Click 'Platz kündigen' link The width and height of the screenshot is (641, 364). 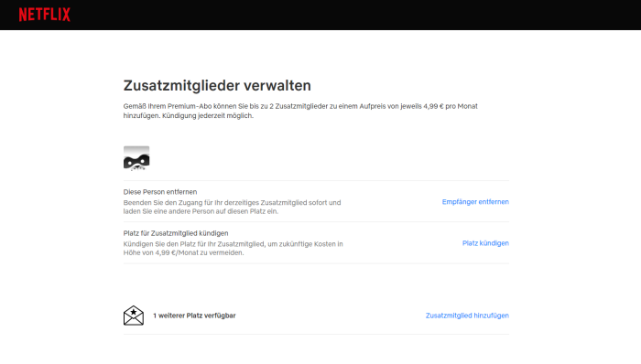485,243
